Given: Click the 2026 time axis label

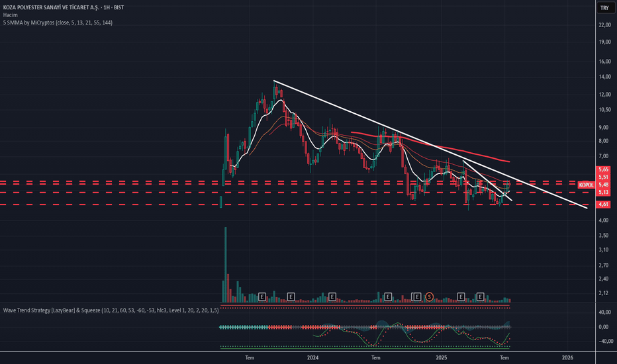Looking at the screenshot, I should point(567,357).
